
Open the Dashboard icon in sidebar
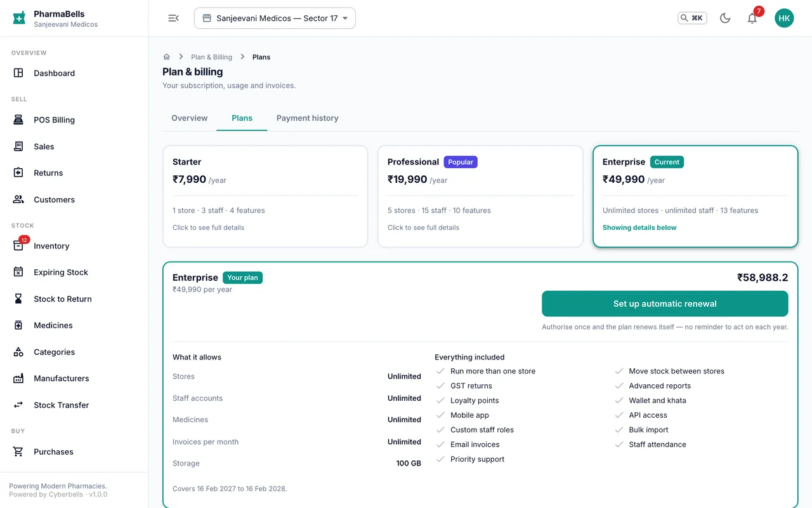[x=18, y=73]
